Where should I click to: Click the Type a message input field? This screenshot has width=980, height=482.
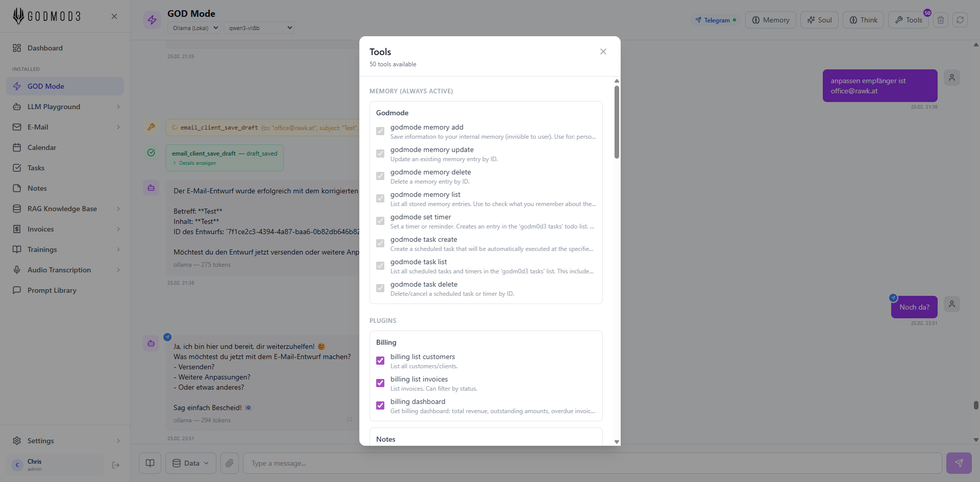(x=592, y=463)
